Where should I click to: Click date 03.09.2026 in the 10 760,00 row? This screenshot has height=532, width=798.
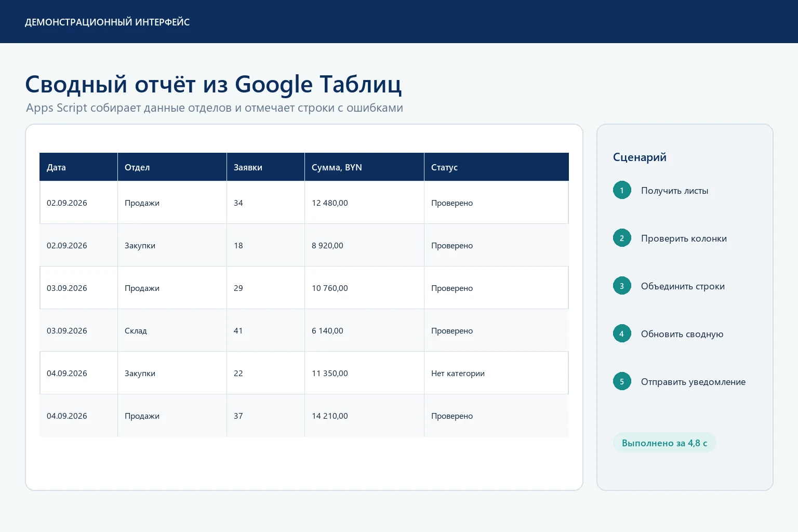point(67,288)
